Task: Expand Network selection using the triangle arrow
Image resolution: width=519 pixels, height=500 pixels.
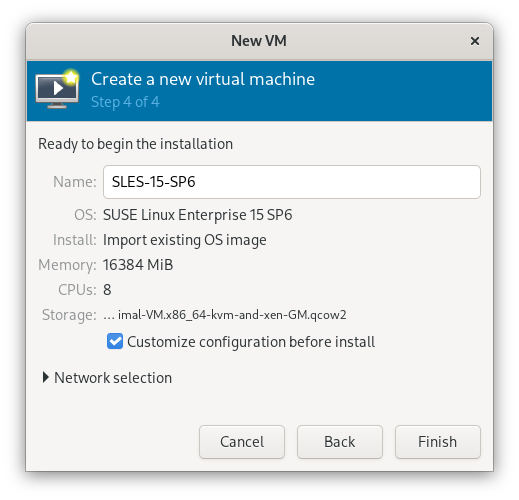Action: (46, 378)
